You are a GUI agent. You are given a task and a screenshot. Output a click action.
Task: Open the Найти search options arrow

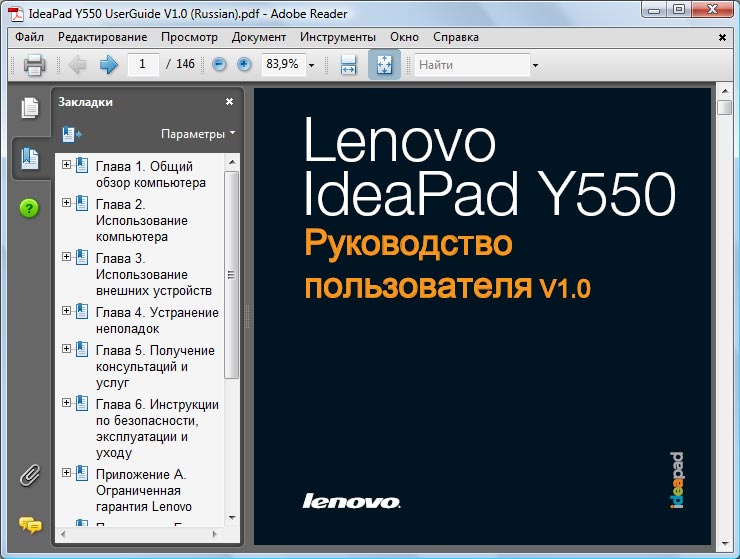tap(535, 66)
